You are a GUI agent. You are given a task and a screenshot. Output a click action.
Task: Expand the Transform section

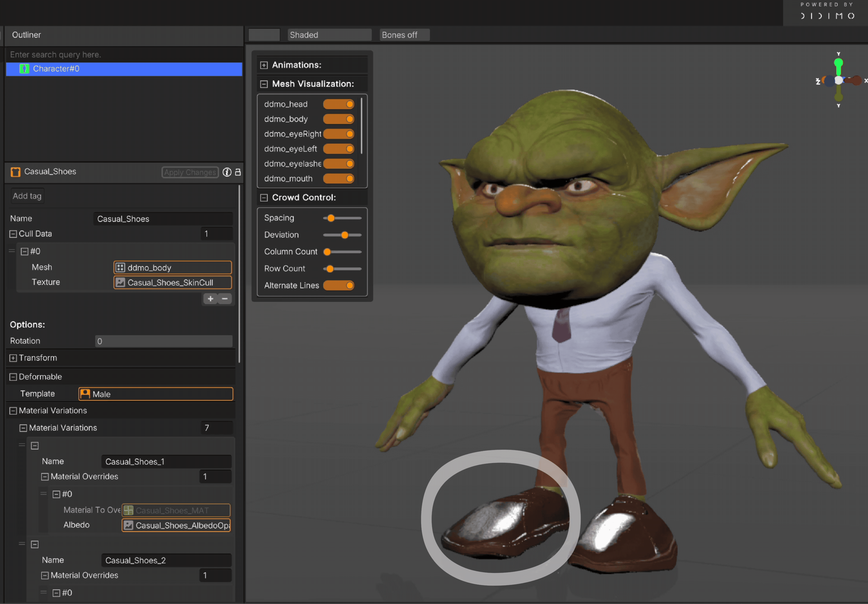point(13,358)
